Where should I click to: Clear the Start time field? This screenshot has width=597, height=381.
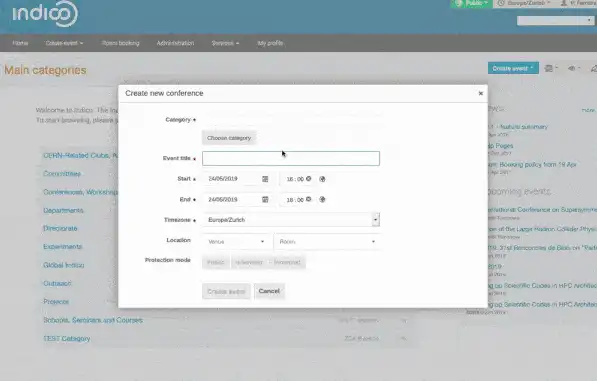point(308,179)
